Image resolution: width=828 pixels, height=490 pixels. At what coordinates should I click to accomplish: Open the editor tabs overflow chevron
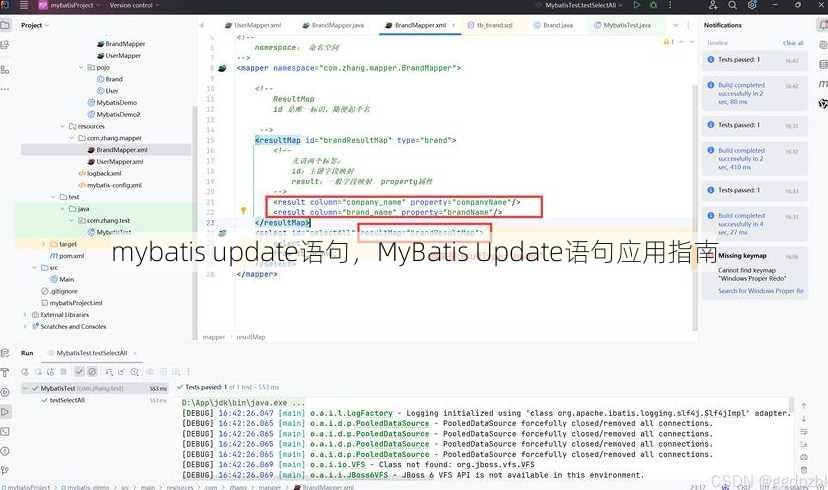point(675,25)
